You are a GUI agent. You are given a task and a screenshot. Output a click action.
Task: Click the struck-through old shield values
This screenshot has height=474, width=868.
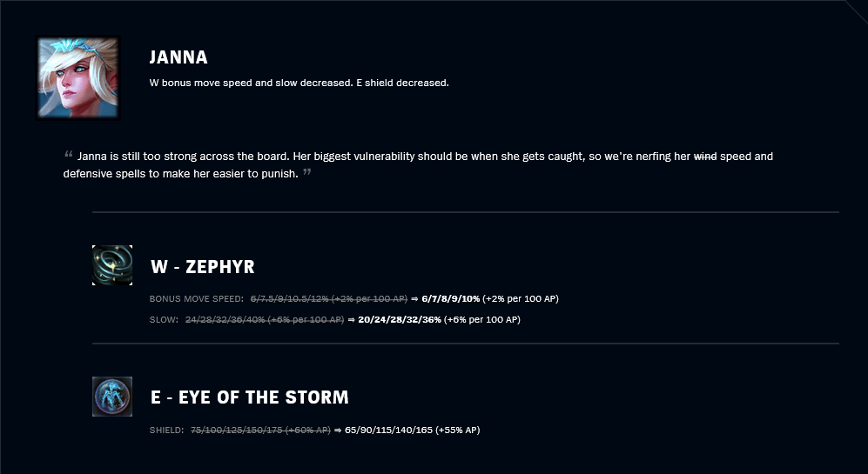tap(260, 430)
